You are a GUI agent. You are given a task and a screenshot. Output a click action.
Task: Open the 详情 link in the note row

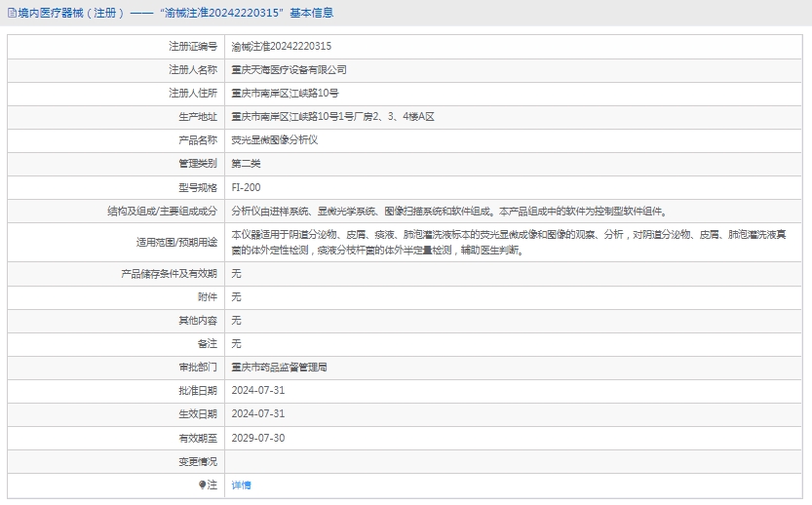tap(241, 485)
